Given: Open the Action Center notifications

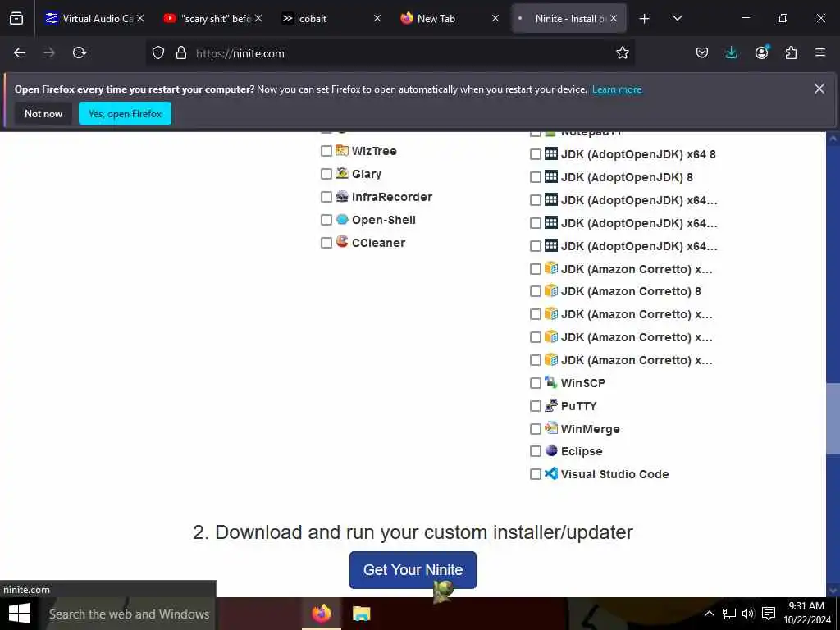Looking at the screenshot, I should coord(769,614).
